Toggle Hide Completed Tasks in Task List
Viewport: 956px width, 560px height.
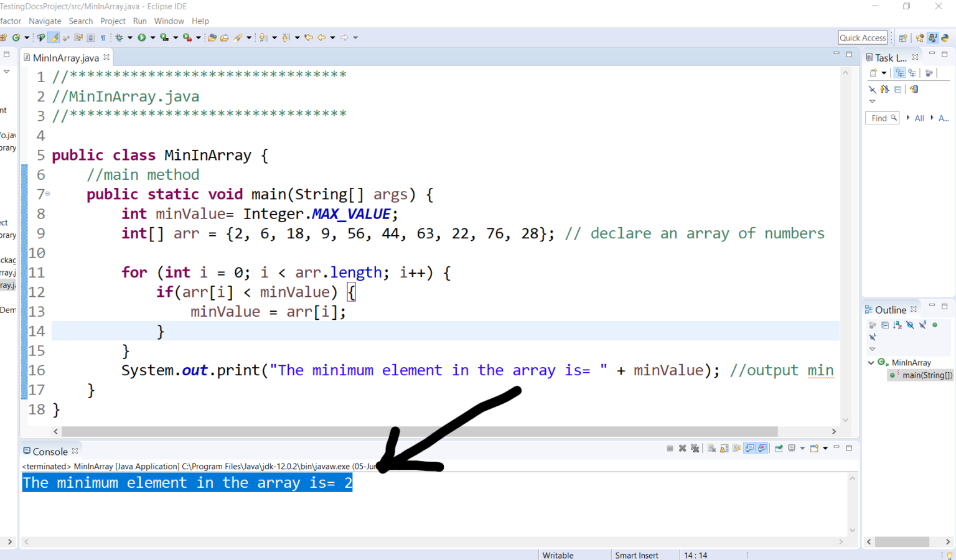click(x=873, y=89)
